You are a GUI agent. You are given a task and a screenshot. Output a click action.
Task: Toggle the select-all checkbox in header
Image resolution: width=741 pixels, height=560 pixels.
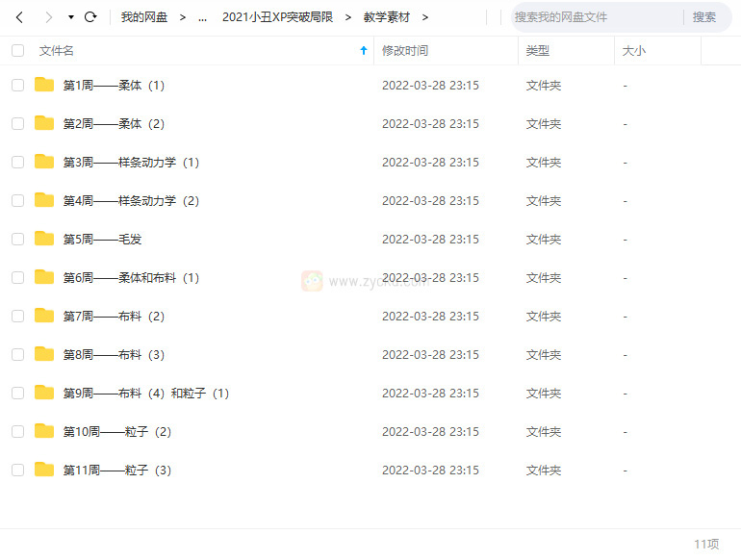[17, 50]
